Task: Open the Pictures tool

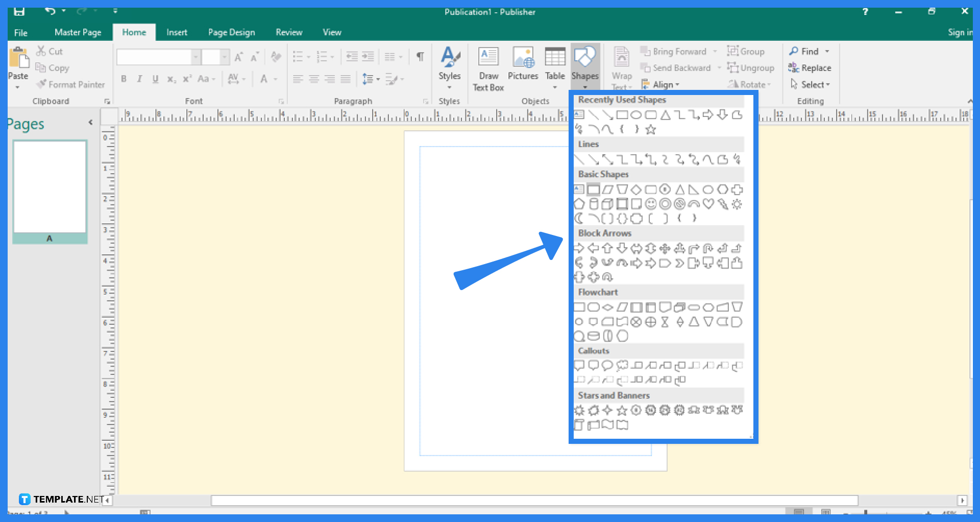Action: 523,67
